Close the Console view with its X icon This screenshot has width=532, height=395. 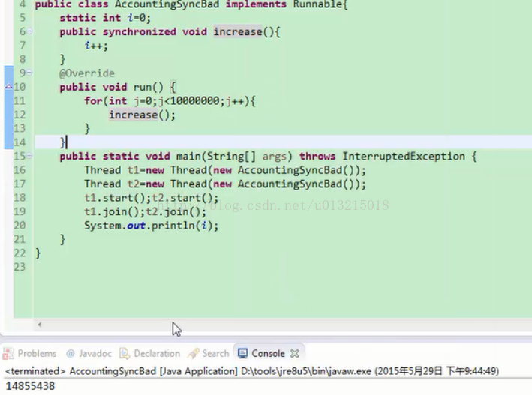pos(295,354)
